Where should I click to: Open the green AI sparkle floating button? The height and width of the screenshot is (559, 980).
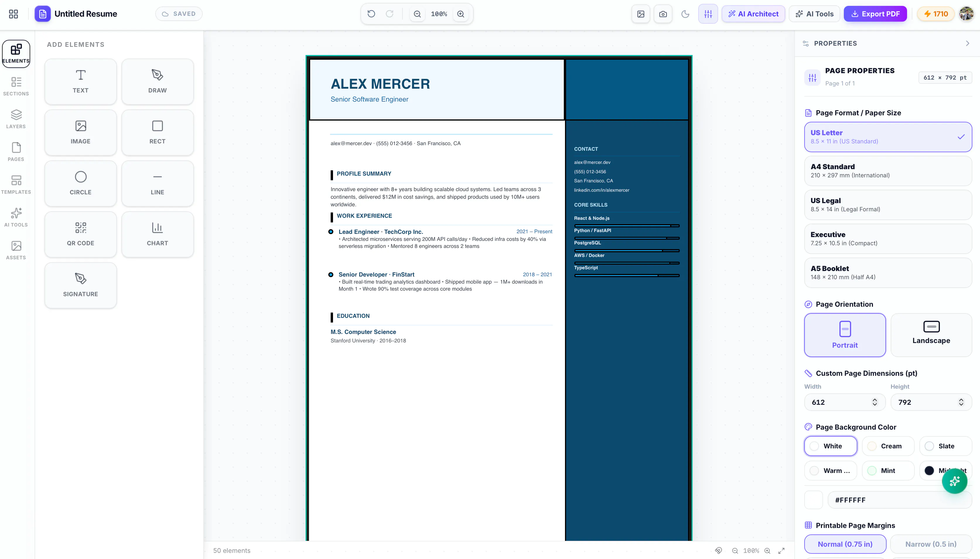(954, 481)
